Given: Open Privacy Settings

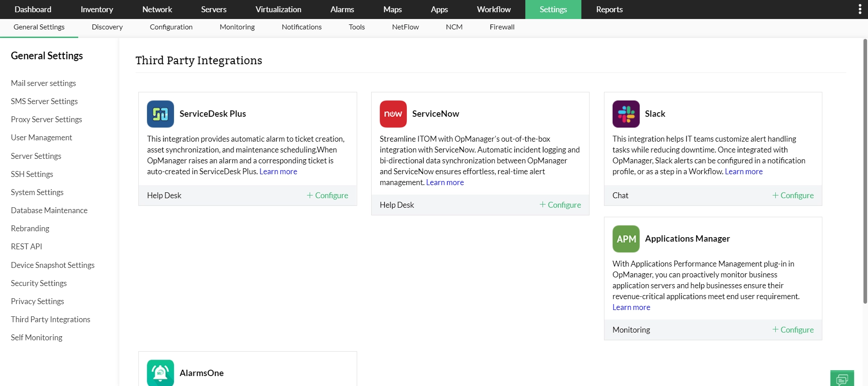Looking at the screenshot, I should (x=38, y=301).
